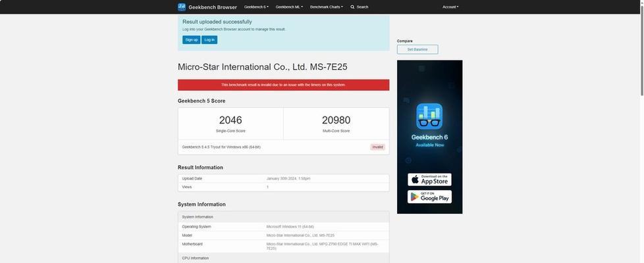Click the Geekbench 5.4.5 Tryout version text

(221, 147)
